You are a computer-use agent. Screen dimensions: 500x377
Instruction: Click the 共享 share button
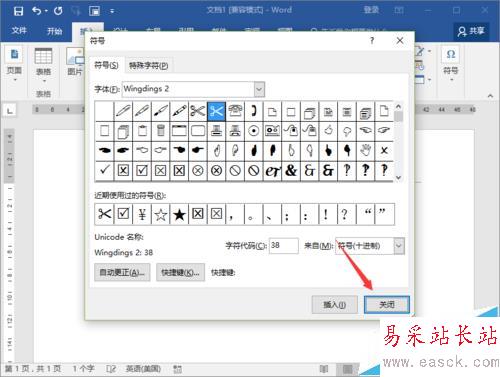(x=471, y=31)
